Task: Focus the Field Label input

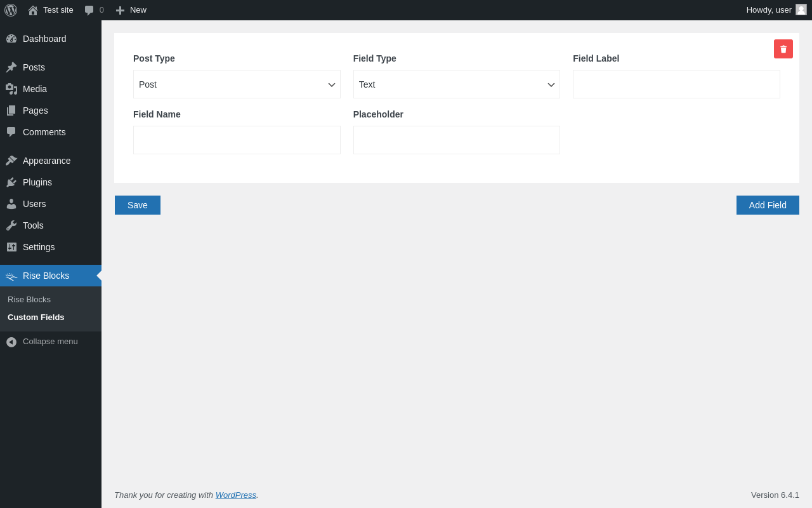Action: 676,84
